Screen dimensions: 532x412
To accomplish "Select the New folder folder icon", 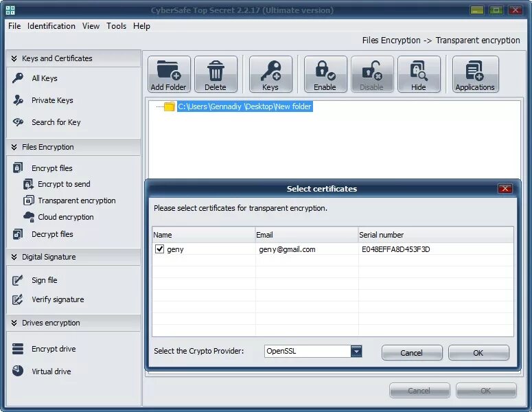I will coord(170,106).
